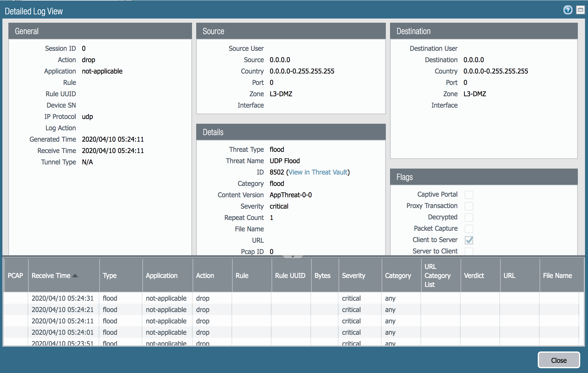This screenshot has width=588, height=373.
Task: Click the help question mark icon
Action: 567,10
